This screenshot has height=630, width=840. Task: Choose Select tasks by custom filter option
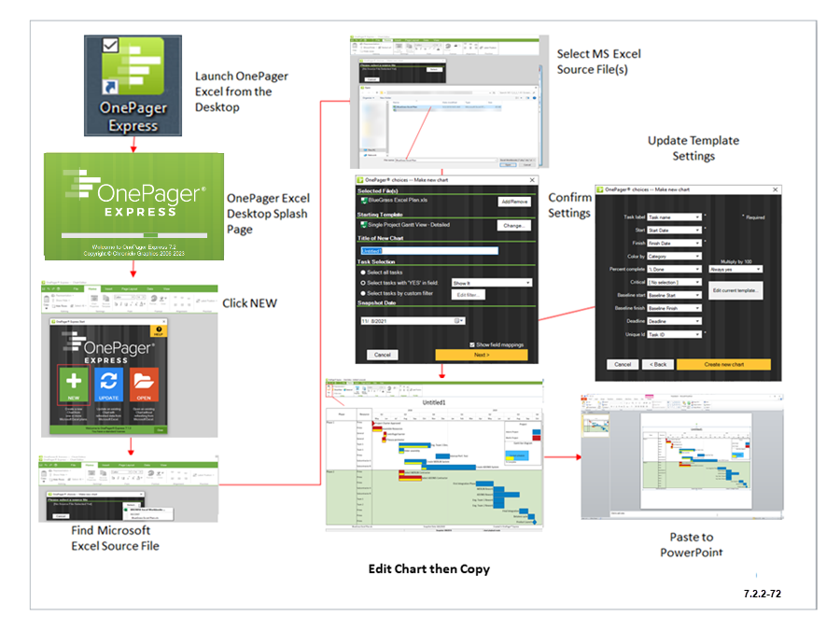click(362, 292)
